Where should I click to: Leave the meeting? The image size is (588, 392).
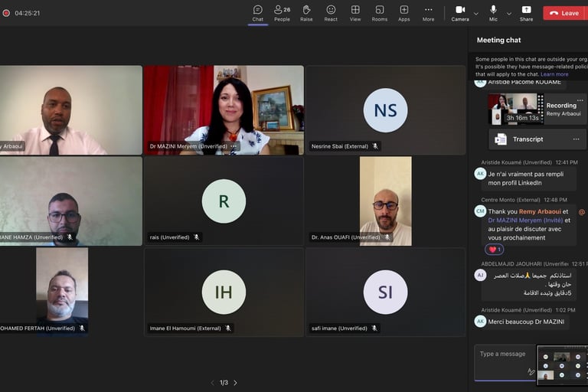(x=565, y=13)
